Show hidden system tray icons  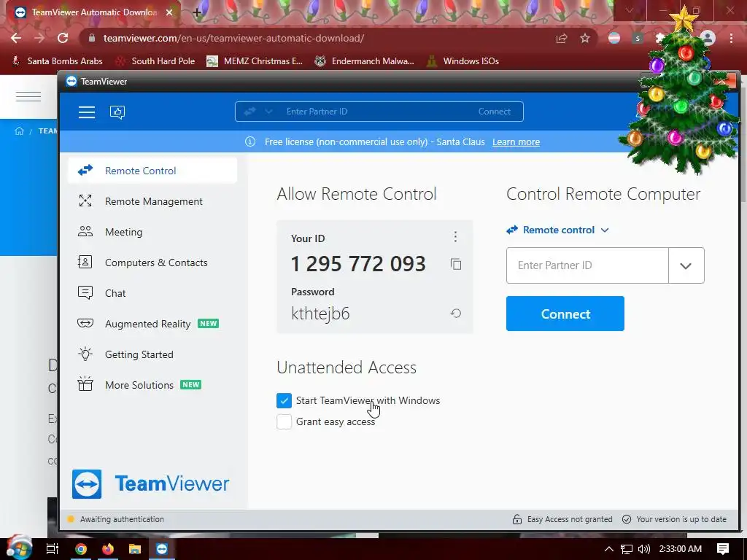click(609, 549)
